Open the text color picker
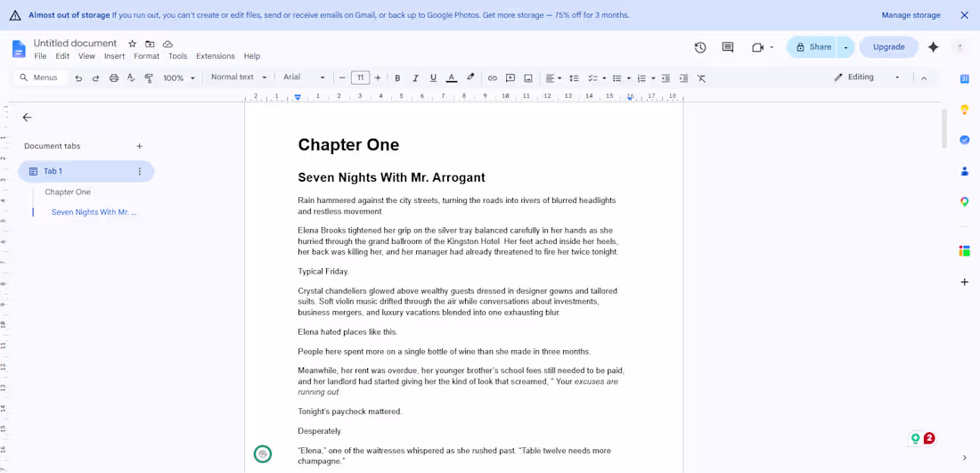This screenshot has width=980, height=473. pos(452,78)
